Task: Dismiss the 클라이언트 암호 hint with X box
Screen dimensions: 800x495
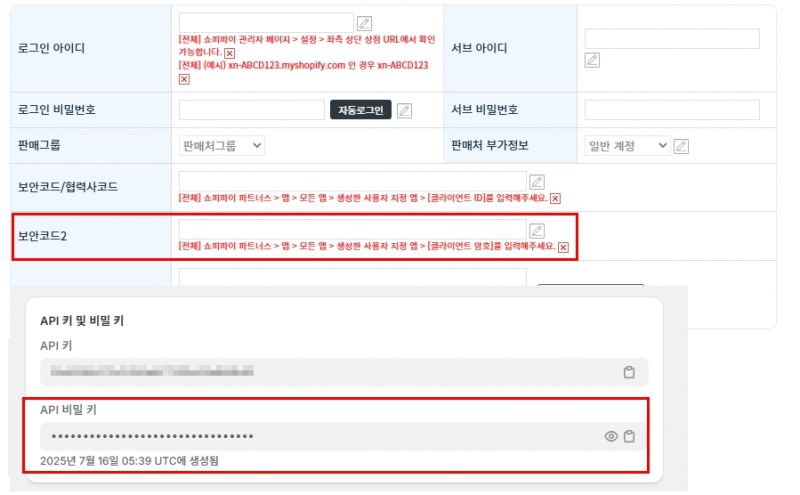Action: pyautogui.click(x=563, y=248)
